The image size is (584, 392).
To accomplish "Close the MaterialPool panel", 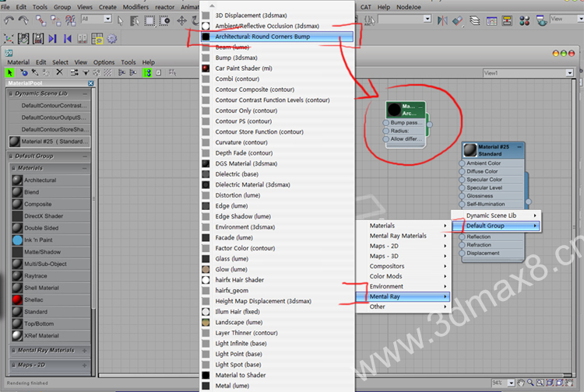I will pyautogui.click(x=90, y=83).
